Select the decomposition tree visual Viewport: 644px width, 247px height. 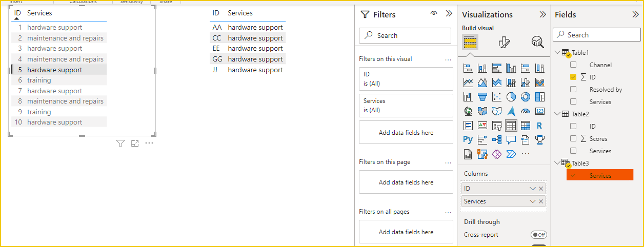click(496, 139)
